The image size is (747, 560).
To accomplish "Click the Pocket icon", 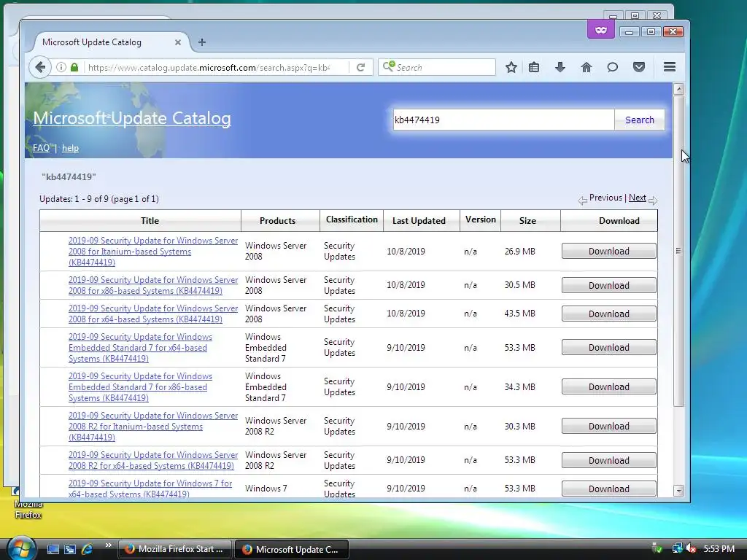I will 639,67.
